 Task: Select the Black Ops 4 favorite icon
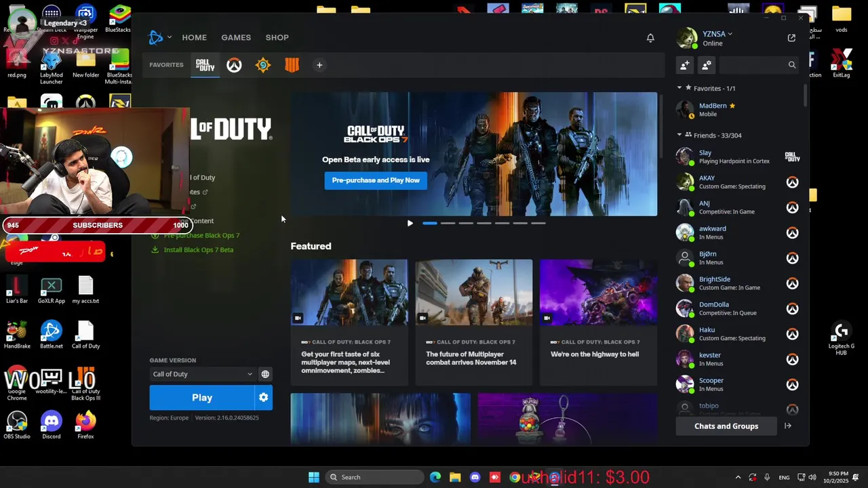292,65
